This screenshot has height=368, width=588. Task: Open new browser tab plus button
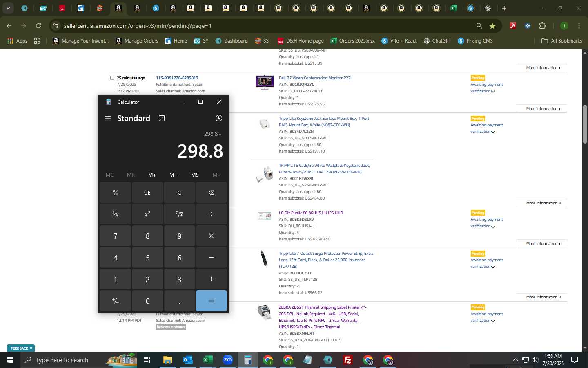[x=504, y=8]
